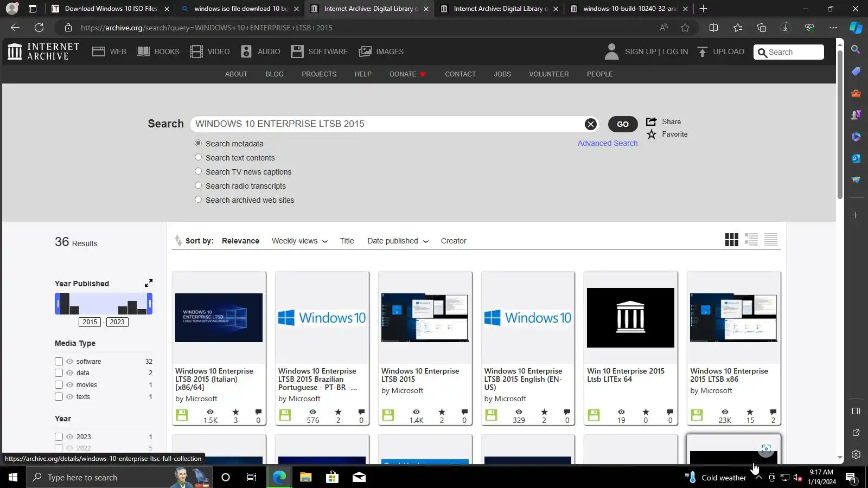Viewport: 868px width, 488px height.
Task: Click the Upload arrow icon
Action: pos(702,52)
